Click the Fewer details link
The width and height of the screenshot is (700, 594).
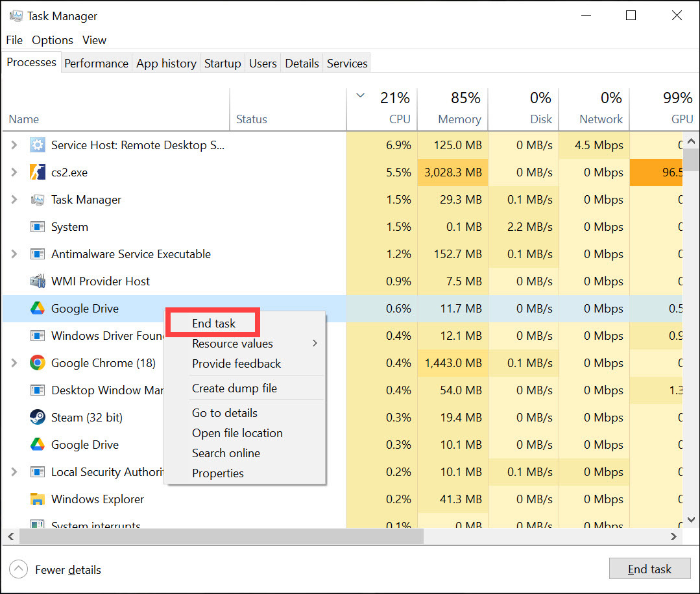click(67, 569)
